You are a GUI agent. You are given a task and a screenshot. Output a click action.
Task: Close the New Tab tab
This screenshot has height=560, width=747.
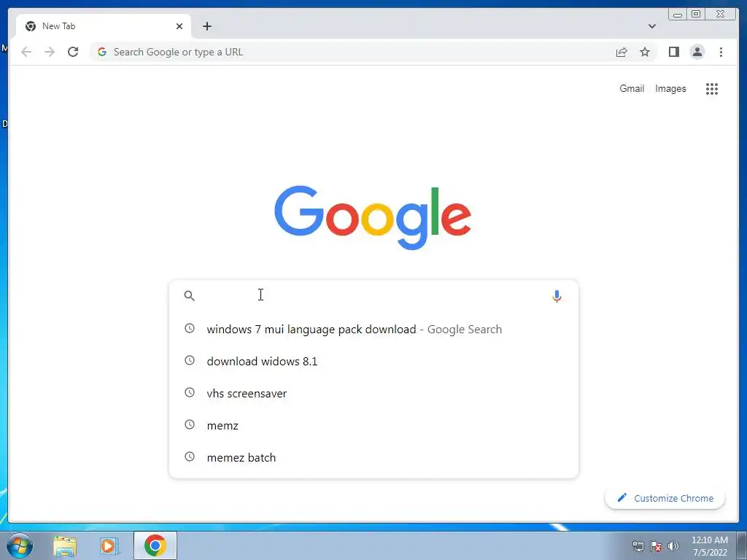click(x=179, y=26)
